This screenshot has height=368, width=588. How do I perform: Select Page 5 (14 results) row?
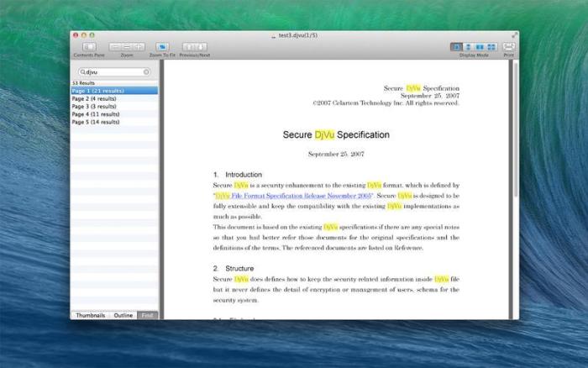coord(114,122)
